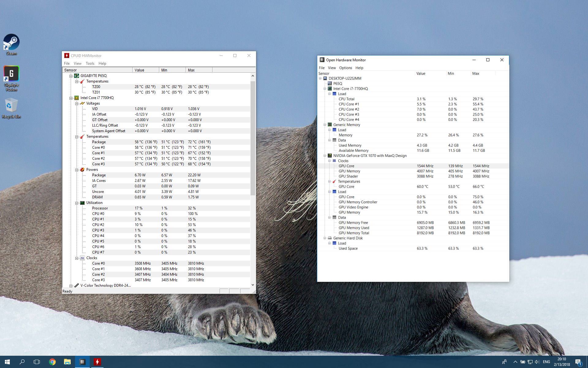Collapse the Utilization group in HWMonitor
The width and height of the screenshot is (588, 368).
(x=77, y=203)
